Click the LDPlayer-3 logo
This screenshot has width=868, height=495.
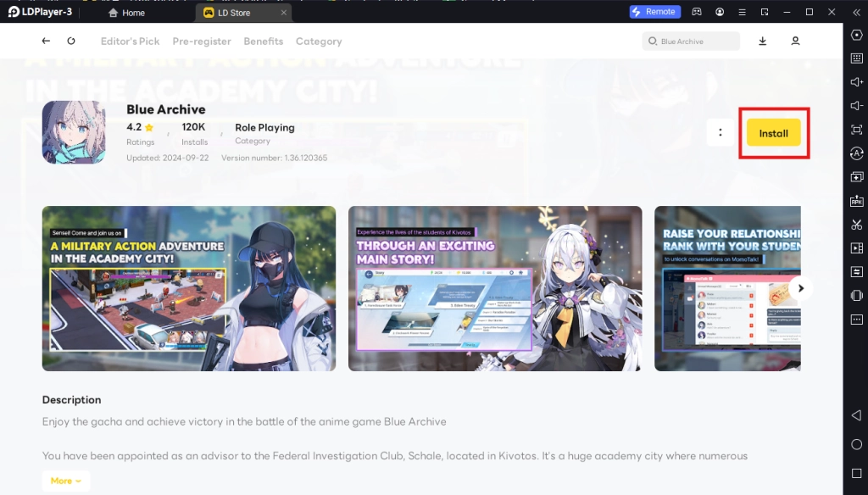coord(40,12)
